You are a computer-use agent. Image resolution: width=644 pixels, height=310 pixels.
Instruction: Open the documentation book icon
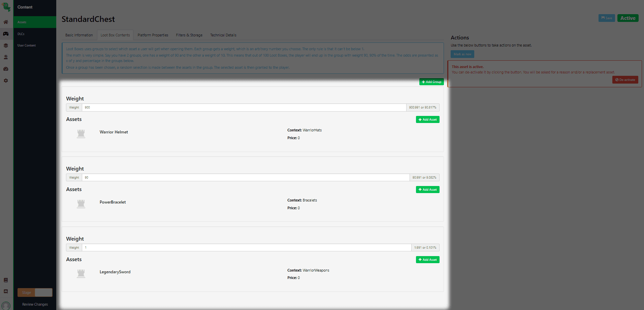coord(6,280)
